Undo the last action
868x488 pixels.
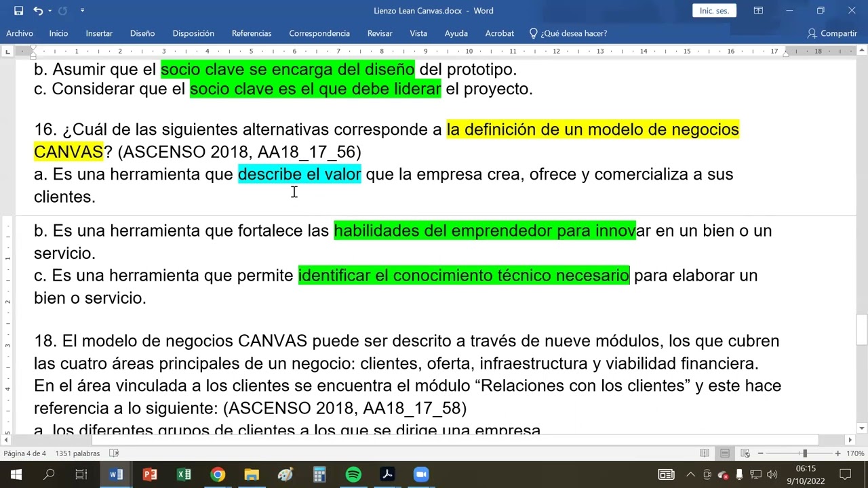[38, 11]
